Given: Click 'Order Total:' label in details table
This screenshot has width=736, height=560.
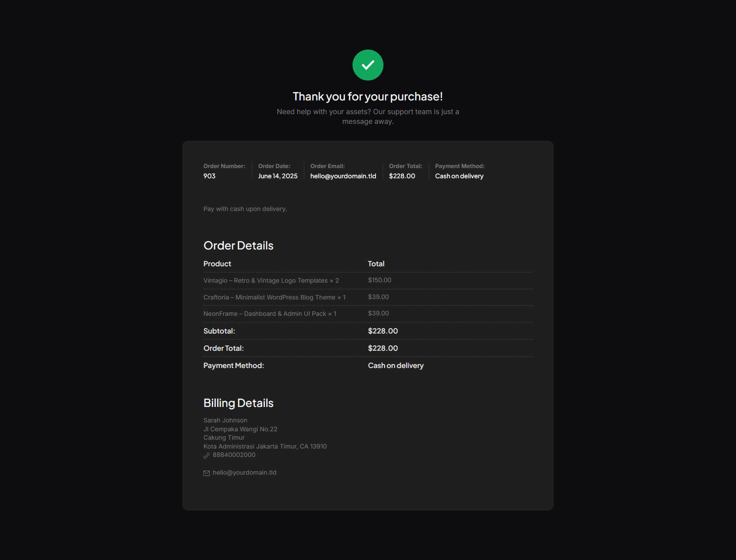Looking at the screenshot, I should (x=223, y=348).
